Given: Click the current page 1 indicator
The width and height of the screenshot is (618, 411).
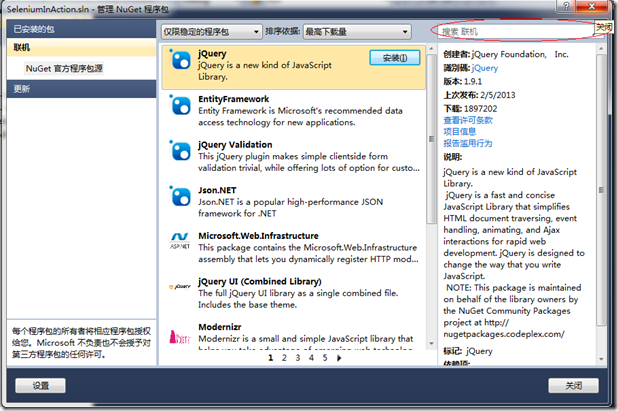Looking at the screenshot, I should [x=271, y=358].
